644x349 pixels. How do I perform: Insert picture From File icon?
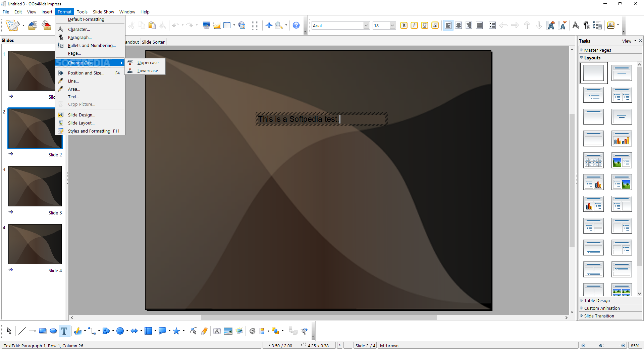pyautogui.click(x=228, y=331)
